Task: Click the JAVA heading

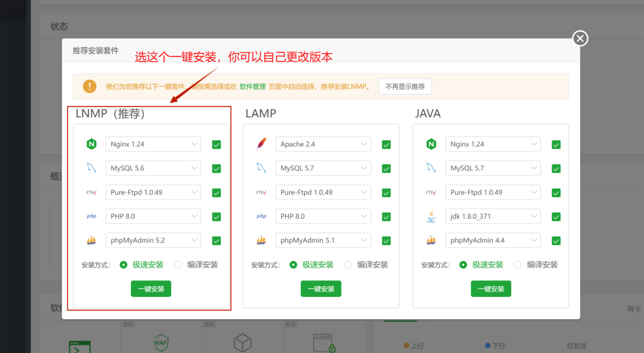Action: pyautogui.click(x=428, y=114)
